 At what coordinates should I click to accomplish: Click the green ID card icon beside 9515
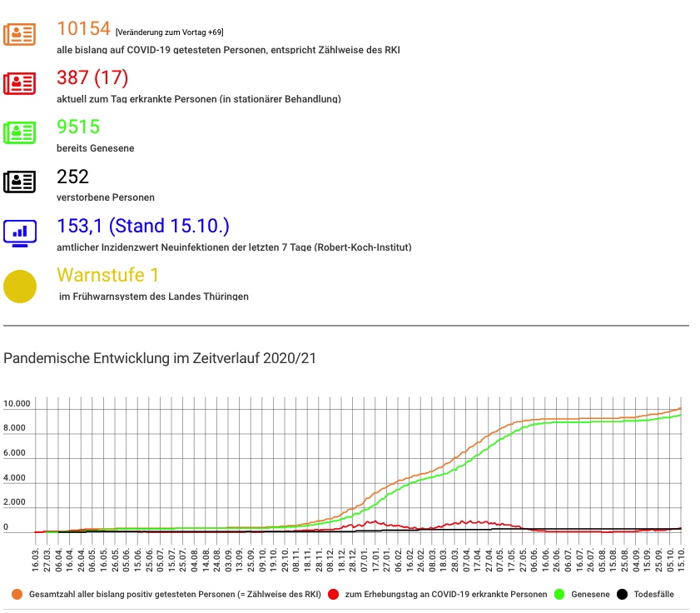20,132
